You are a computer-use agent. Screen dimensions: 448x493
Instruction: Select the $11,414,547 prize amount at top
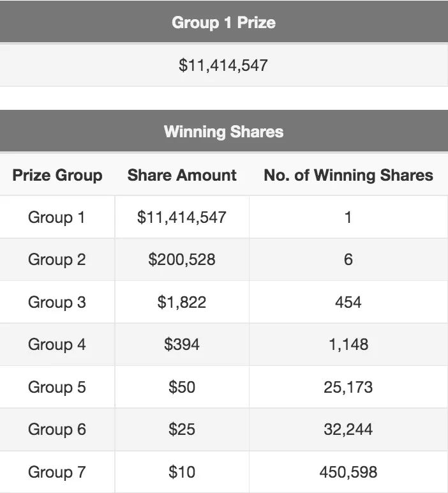223,65
